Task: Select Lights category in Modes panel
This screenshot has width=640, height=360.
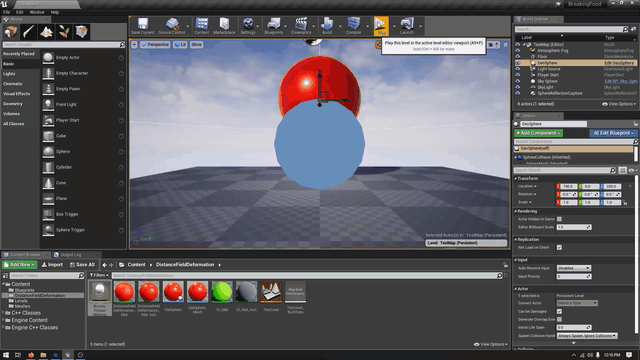Action: tap(9, 74)
